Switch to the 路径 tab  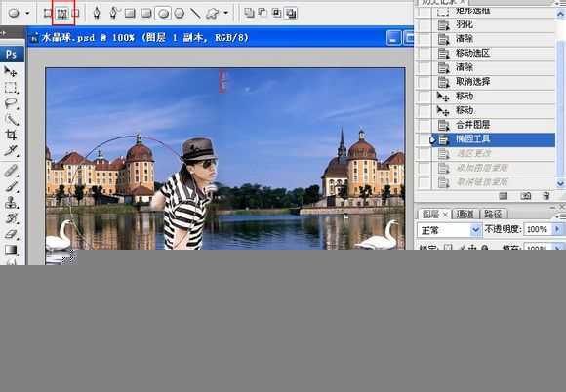(x=493, y=215)
